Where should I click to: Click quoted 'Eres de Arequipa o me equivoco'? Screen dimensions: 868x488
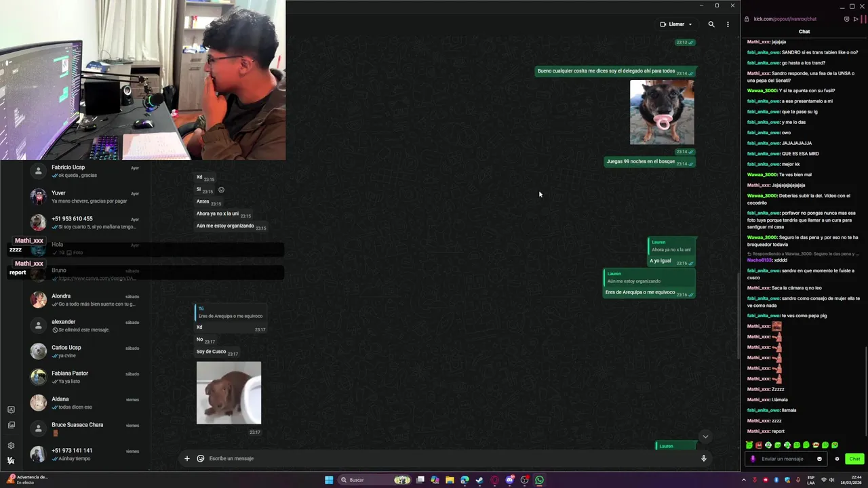click(x=230, y=312)
